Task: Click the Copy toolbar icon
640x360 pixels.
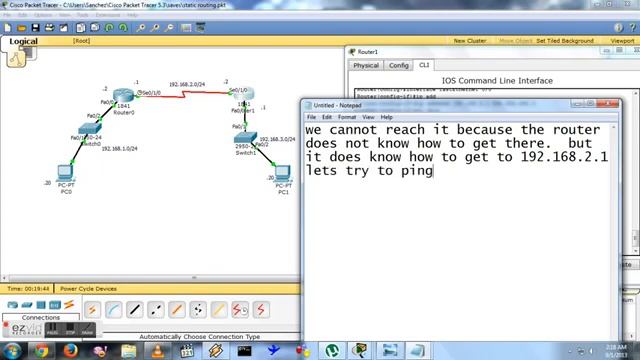Action: pyautogui.click(x=81, y=28)
